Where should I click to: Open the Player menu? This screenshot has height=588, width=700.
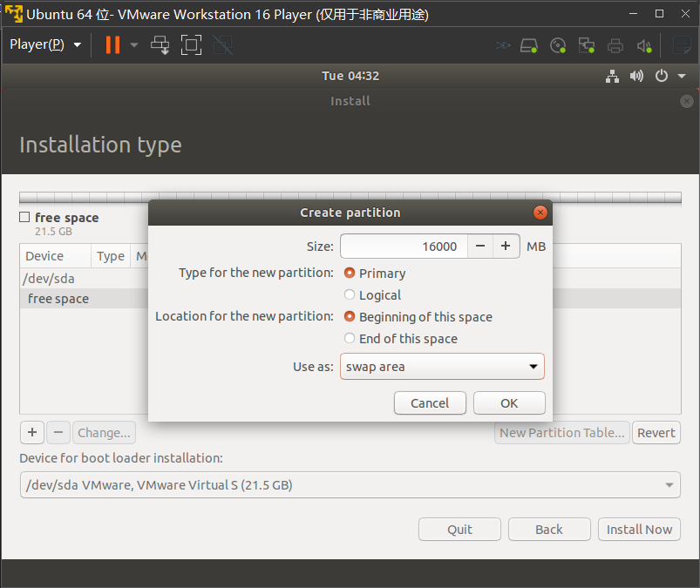(x=45, y=44)
